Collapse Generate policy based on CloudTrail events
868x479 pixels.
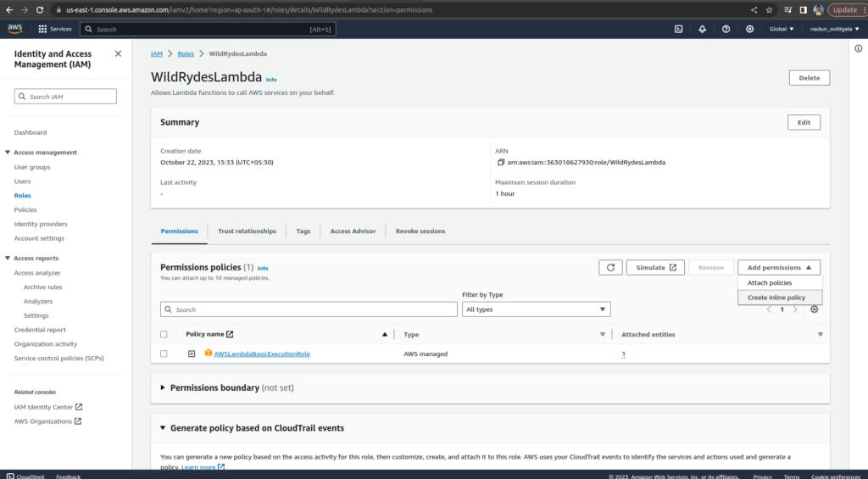(x=163, y=428)
